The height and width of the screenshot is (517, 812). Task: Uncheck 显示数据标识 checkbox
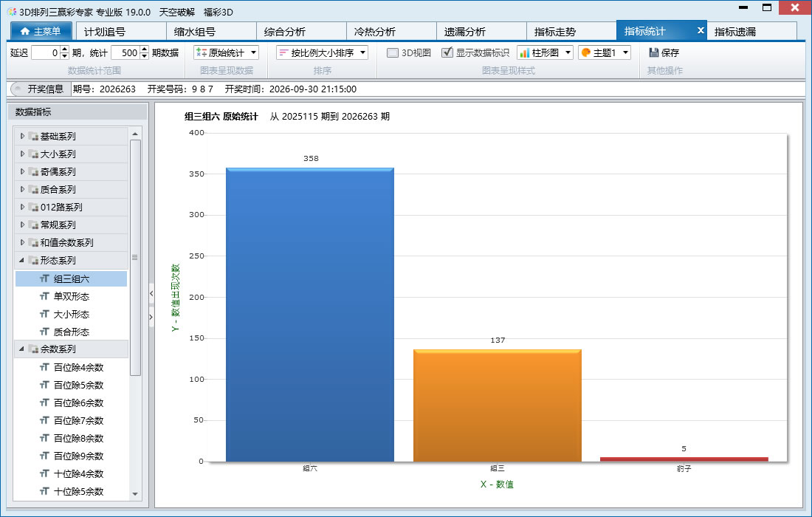(x=447, y=53)
